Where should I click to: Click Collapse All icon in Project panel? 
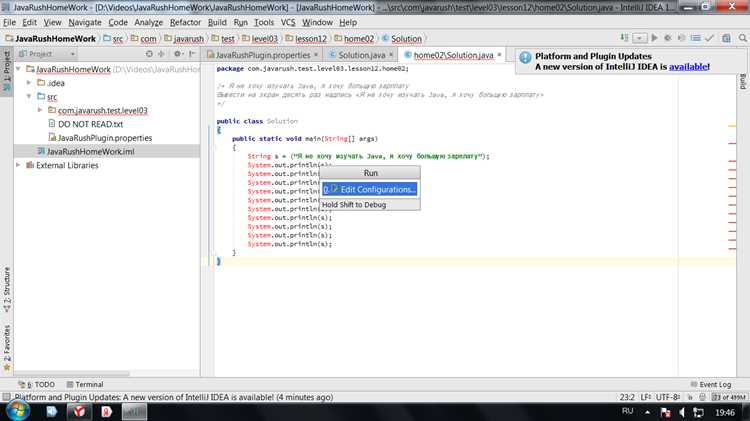point(161,54)
